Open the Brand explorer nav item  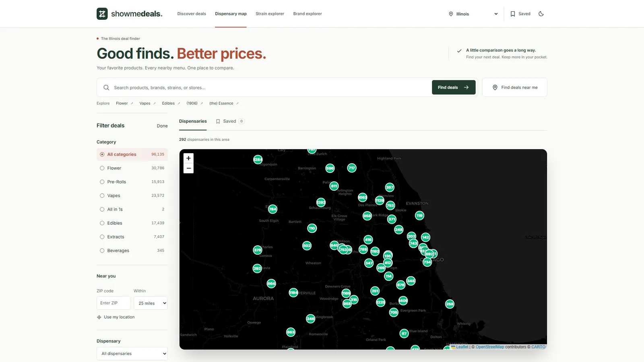308,14
